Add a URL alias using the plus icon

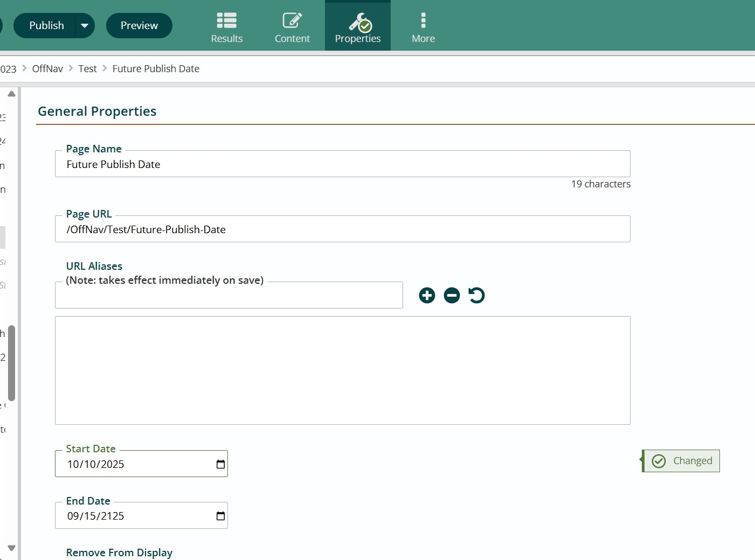coord(426,295)
